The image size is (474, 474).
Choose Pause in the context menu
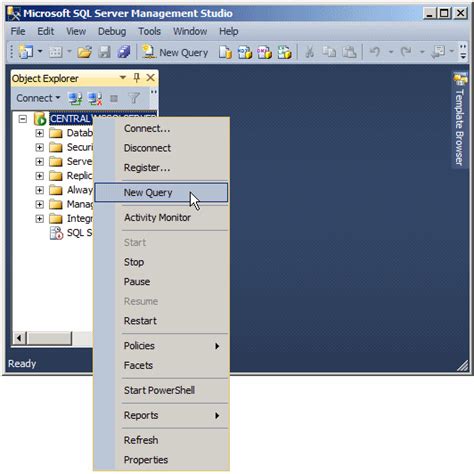pos(162,282)
